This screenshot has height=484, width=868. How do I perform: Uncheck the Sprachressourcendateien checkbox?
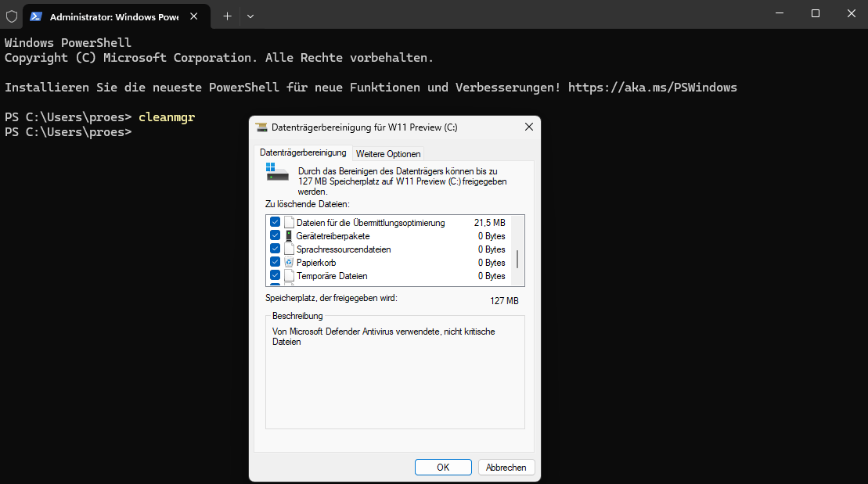[x=276, y=249]
